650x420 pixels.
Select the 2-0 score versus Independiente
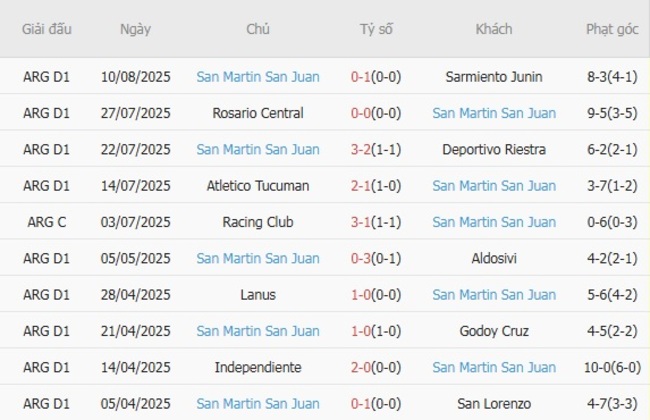[x=361, y=367]
